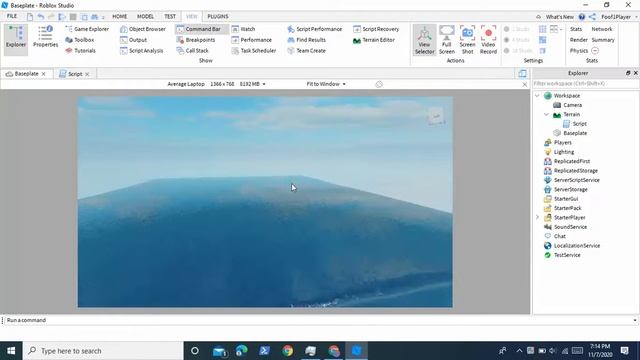
Task: Expand the StarterPlayer tree node
Action: pyautogui.click(x=537, y=218)
